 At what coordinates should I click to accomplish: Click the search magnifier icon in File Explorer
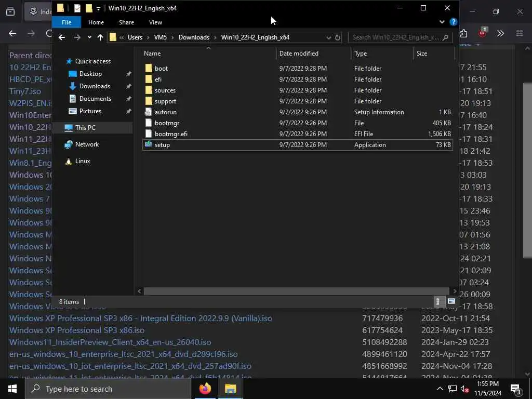click(x=445, y=37)
